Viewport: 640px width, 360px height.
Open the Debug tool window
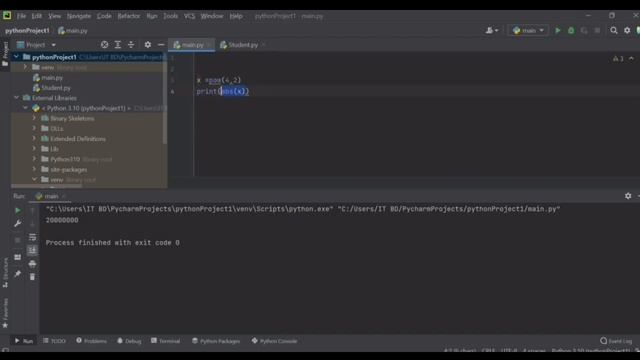coord(129,341)
